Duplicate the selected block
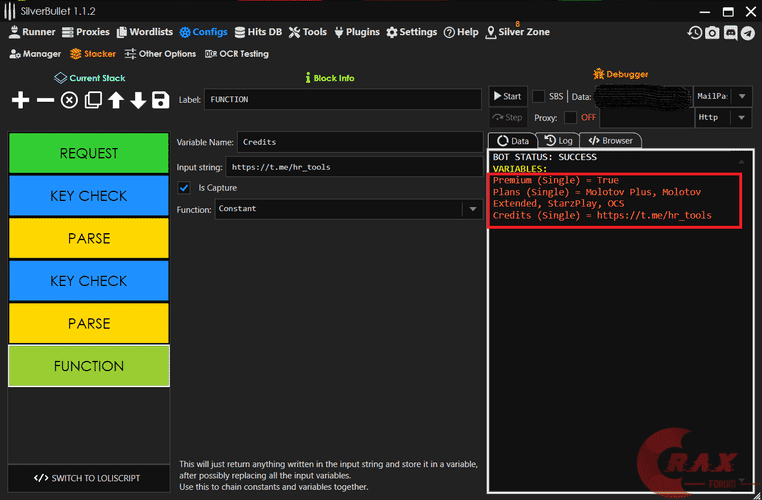This screenshot has height=500, width=762. tap(93, 100)
